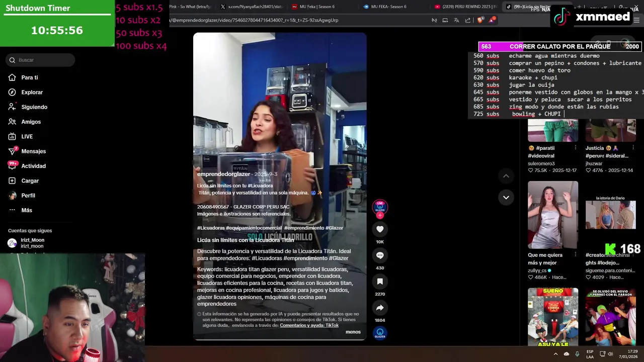Share the video via arrow icon
This screenshot has width=644, height=362.
(380, 308)
